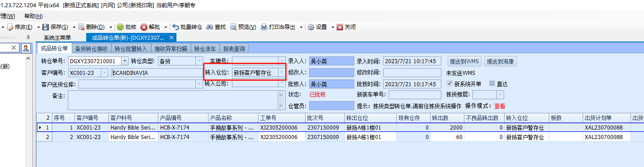This screenshot has width=644, height=167.
Task: Expand the 打印&导出 dropdown arrow
Action: 301,27
